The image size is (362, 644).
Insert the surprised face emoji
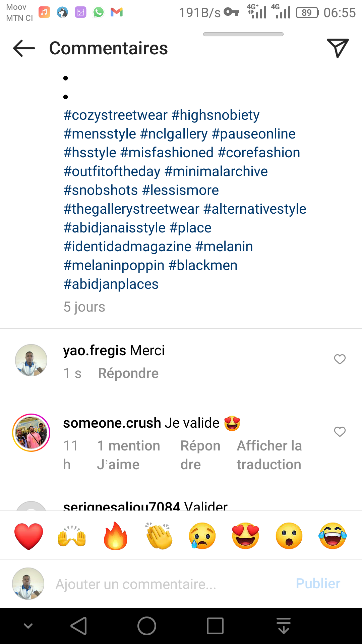(x=289, y=536)
